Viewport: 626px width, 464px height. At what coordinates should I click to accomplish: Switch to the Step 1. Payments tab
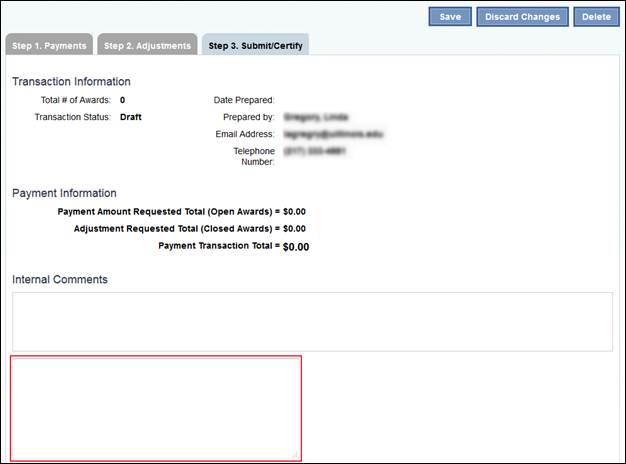tap(49, 45)
